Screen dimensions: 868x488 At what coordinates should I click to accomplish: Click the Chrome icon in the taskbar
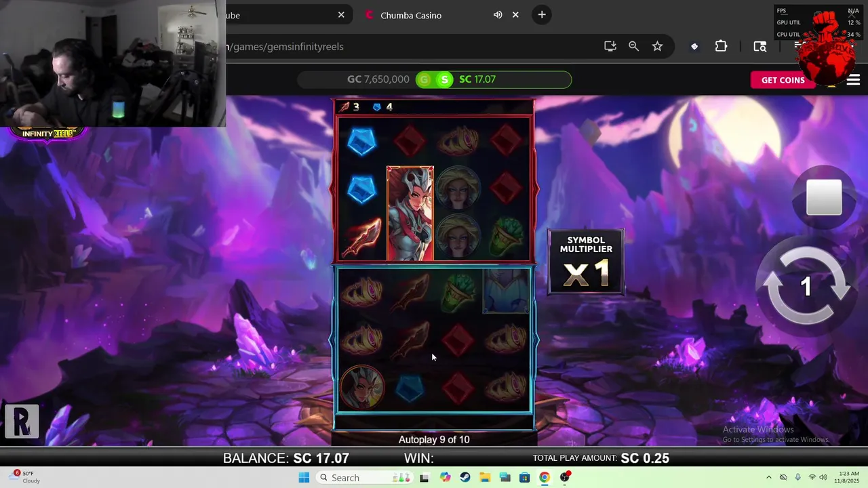point(545,477)
